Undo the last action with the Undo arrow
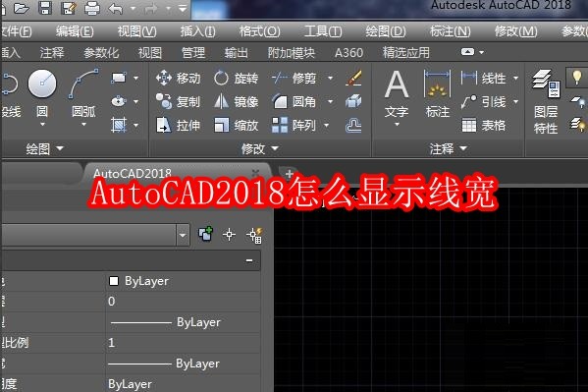The width and height of the screenshot is (588, 392). (x=116, y=8)
